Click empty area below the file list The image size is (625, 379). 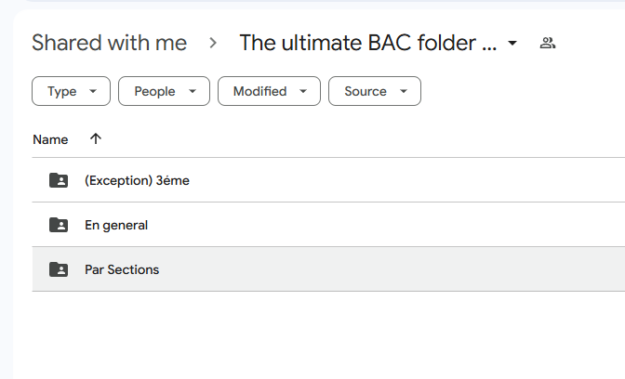point(319,335)
